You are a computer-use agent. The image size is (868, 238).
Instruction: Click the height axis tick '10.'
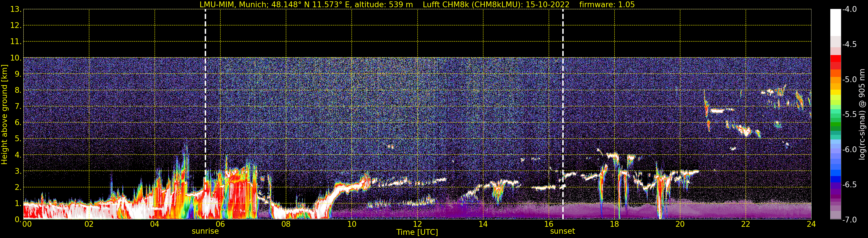[x=16, y=58]
